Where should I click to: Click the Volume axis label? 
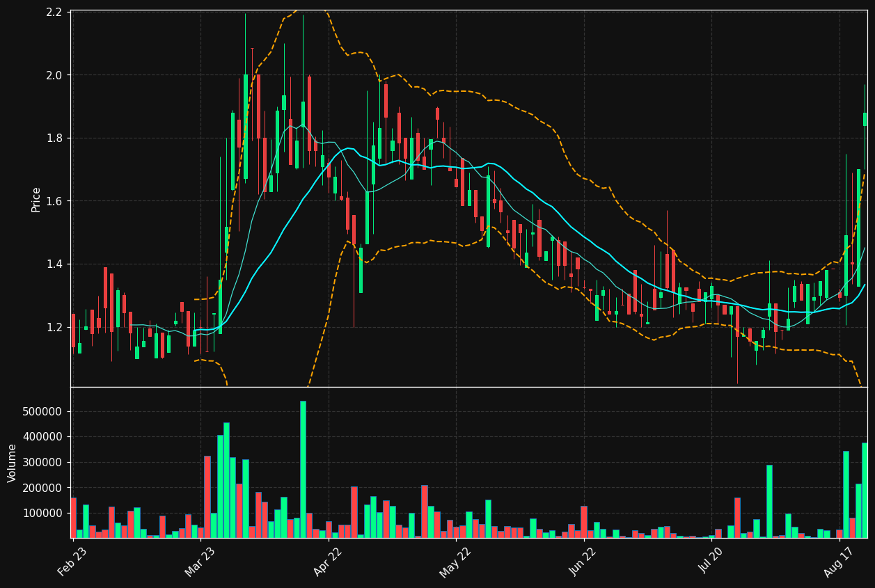[13, 463]
